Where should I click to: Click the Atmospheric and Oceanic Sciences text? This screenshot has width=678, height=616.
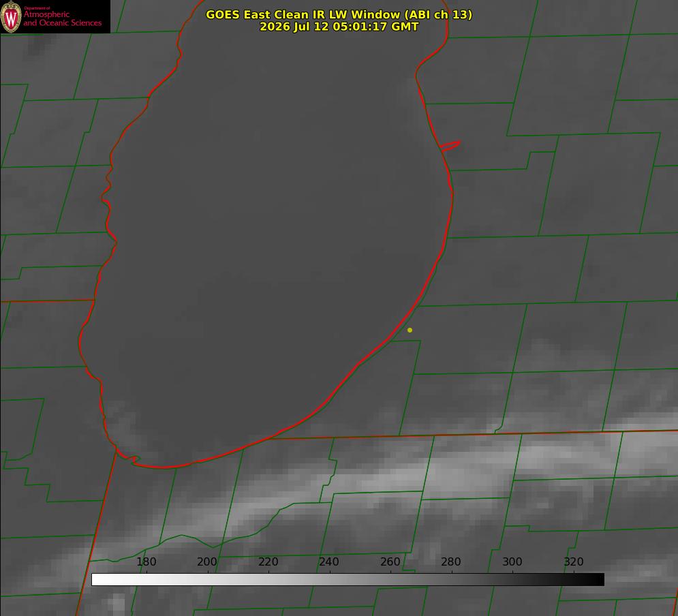tap(62, 18)
